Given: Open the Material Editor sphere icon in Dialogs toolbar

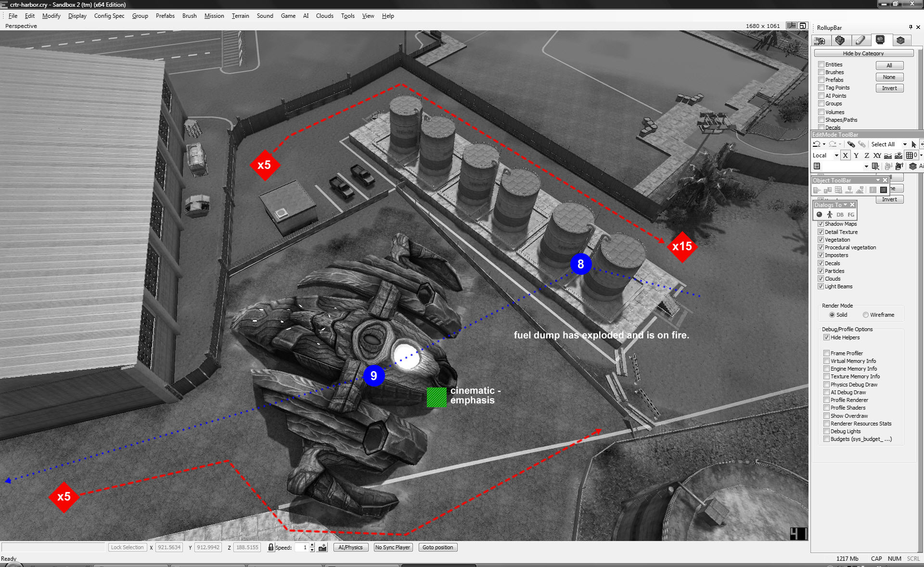Looking at the screenshot, I should point(819,214).
